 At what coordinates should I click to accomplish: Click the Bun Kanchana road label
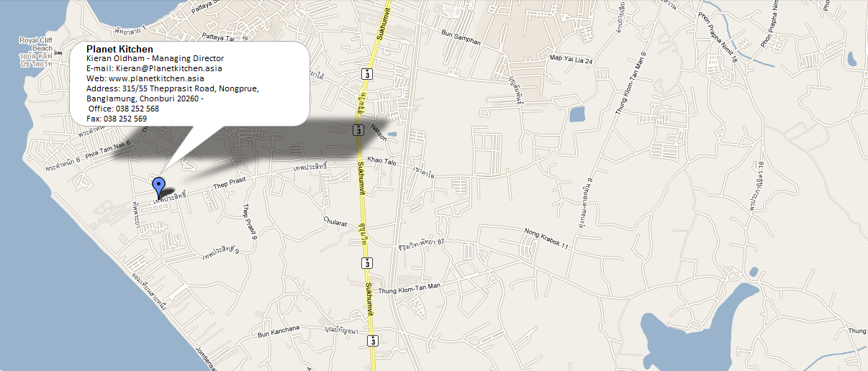tap(279, 334)
